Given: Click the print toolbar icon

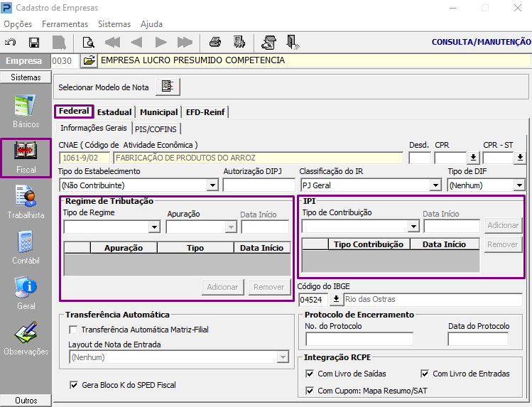Looking at the screenshot, I should pos(215,42).
